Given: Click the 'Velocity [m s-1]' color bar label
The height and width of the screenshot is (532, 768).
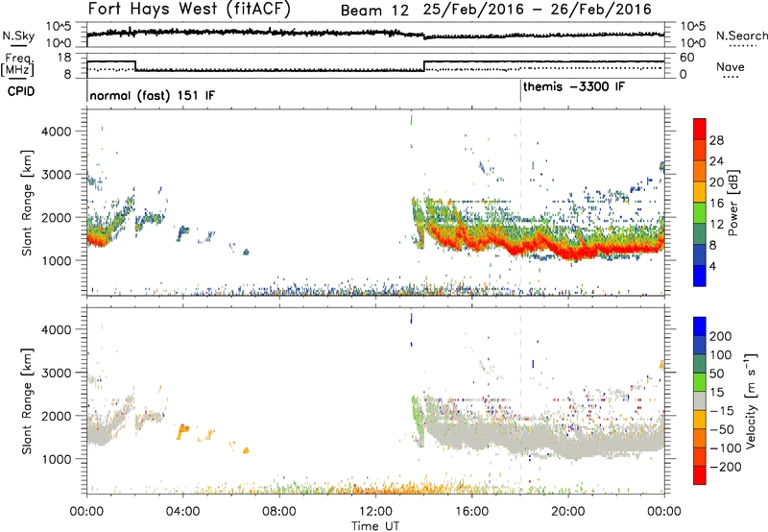Looking at the screenshot, I should click(750, 400).
